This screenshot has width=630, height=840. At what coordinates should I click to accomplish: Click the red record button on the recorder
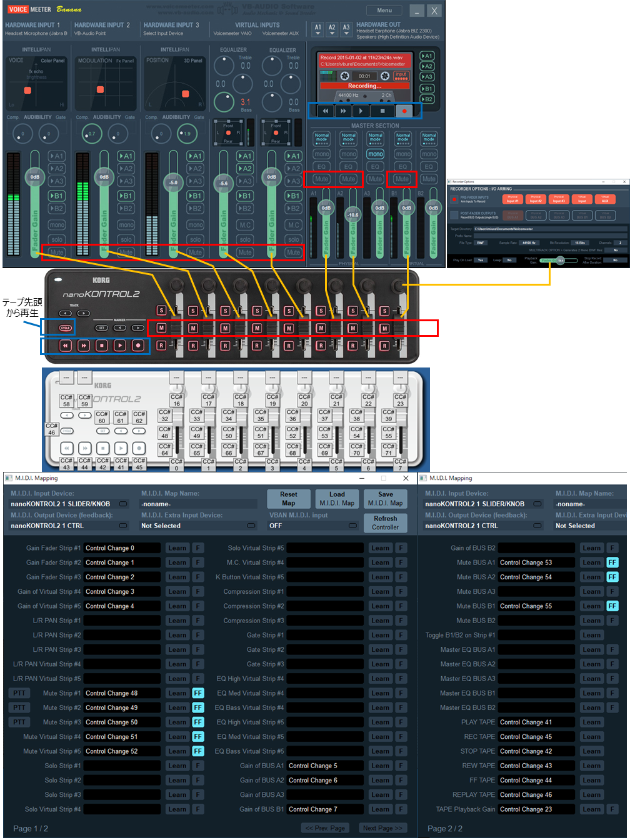[x=404, y=111]
